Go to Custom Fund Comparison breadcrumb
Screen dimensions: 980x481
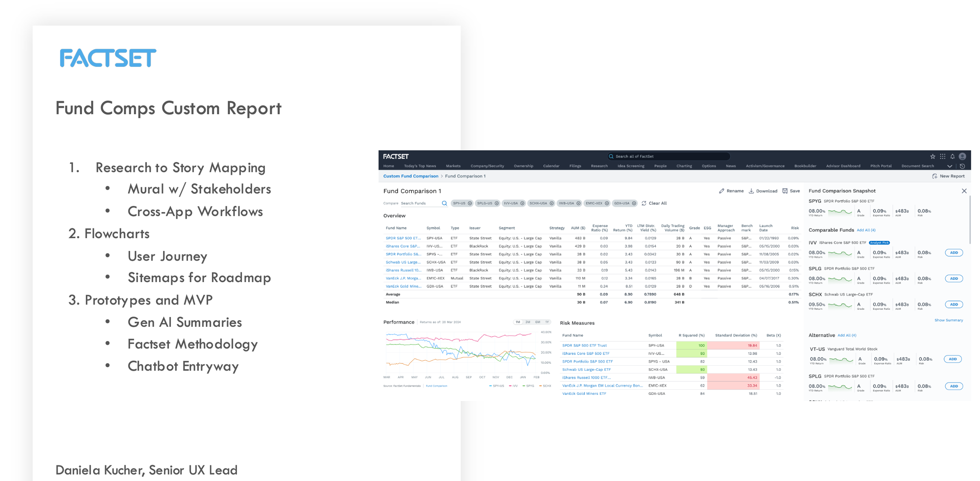tap(410, 176)
